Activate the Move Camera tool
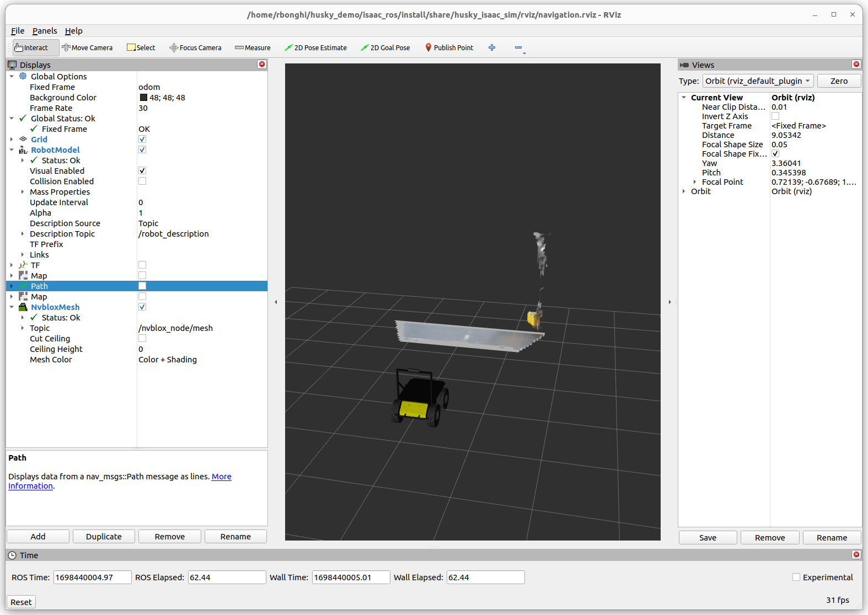The width and height of the screenshot is (868, 615). [x=87, y=47]
